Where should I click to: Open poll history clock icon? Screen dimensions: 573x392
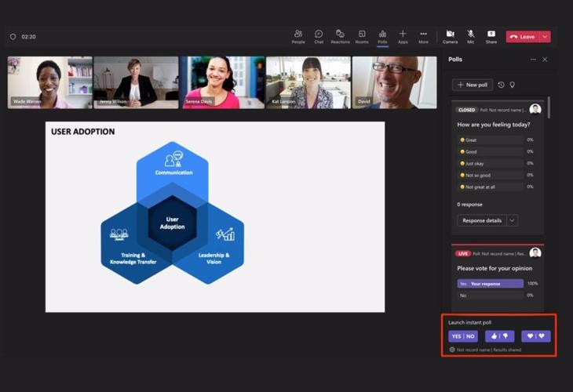pos(501,85)
